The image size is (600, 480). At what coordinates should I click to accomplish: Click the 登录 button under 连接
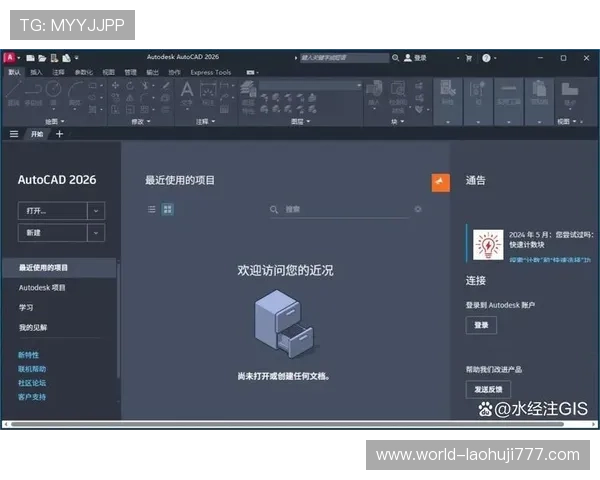pos(481,325)
